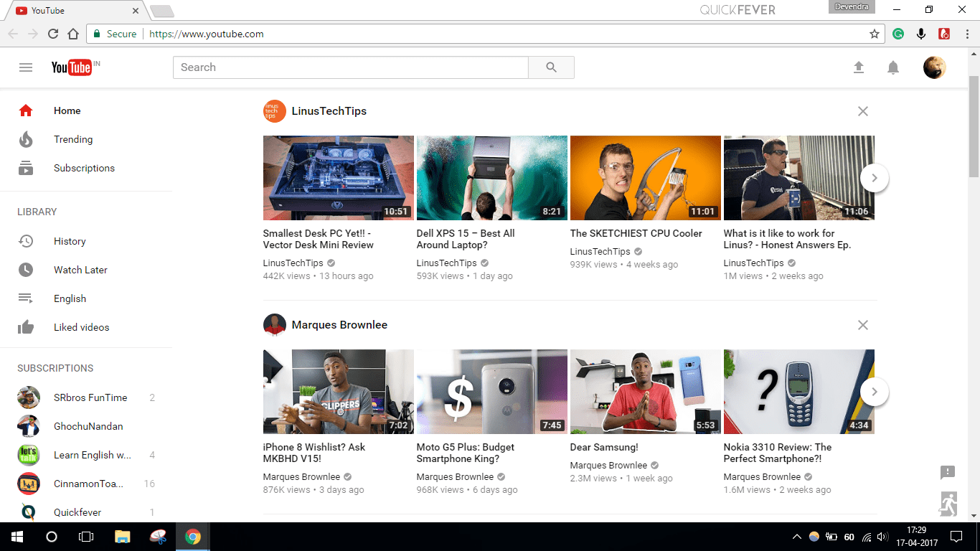
Task: Click the search magnifier button
Action: [x=551, y=67]
